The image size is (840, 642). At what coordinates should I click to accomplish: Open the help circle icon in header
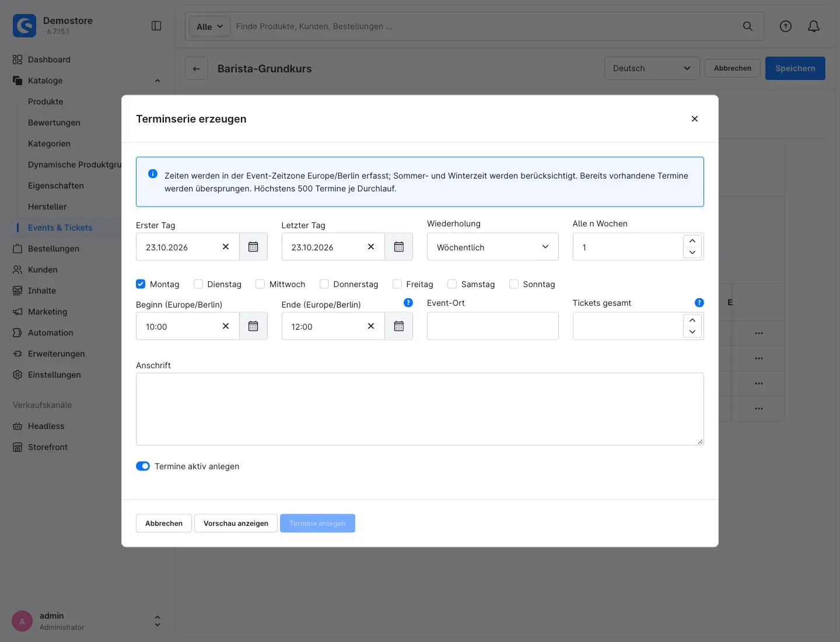pyautogui.click(x=786, y=26)
